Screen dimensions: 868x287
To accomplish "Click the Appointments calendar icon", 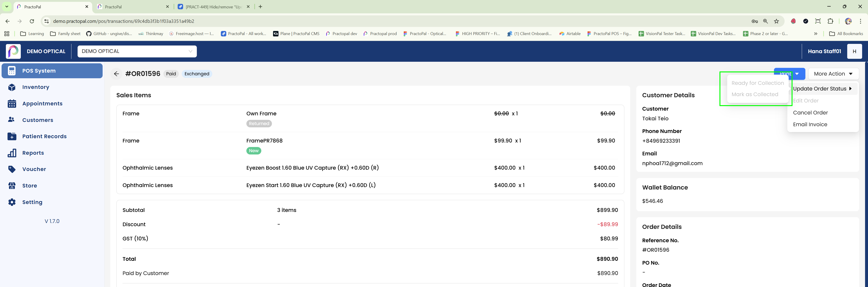I will tap(12, 104).
